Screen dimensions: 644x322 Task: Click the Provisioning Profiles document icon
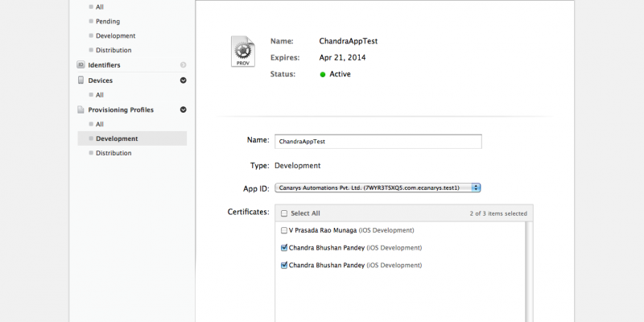pyautogui.click(x=81, y=109)
